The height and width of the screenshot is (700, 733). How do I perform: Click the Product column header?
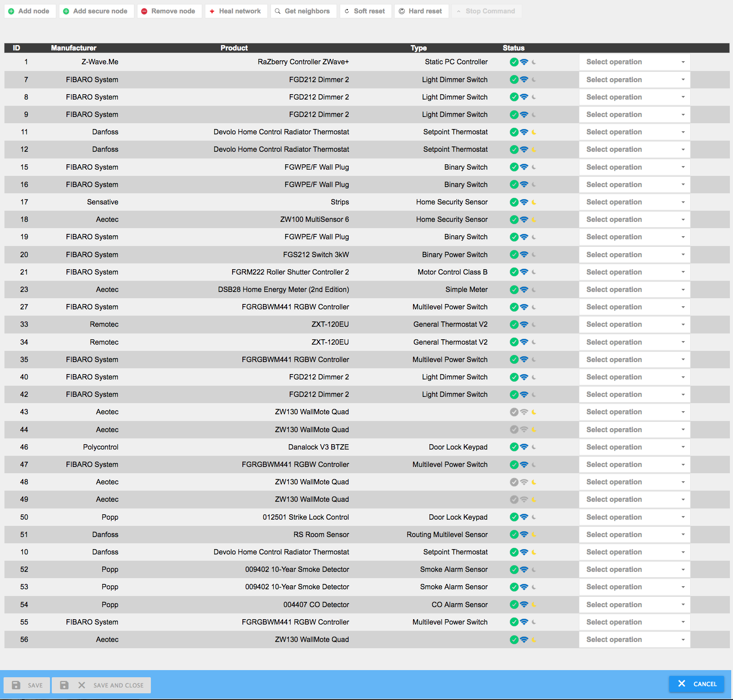click(234, 48)
